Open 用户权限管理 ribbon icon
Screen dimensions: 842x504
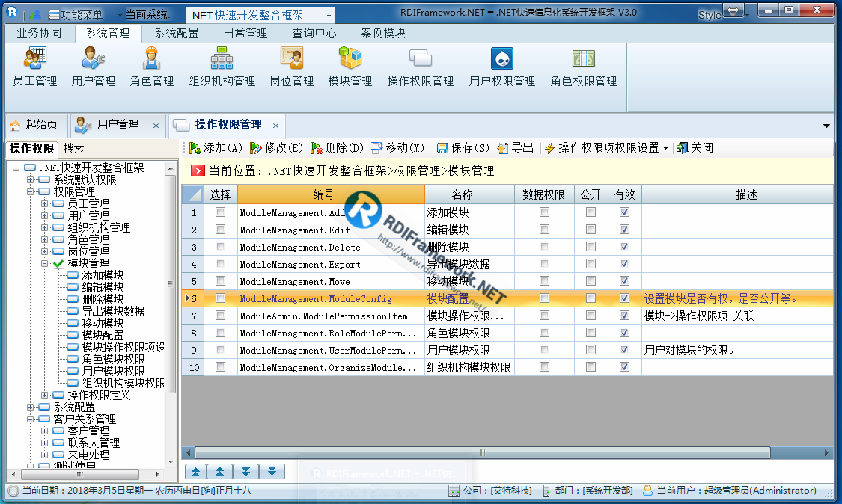[502, 67]
